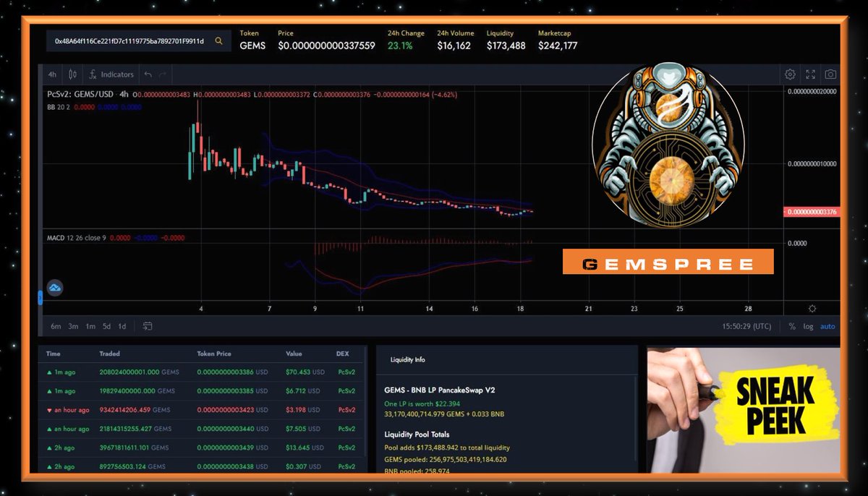Click the red current price label 0.0000000003376
868x496 pixels.
[811, 212]
